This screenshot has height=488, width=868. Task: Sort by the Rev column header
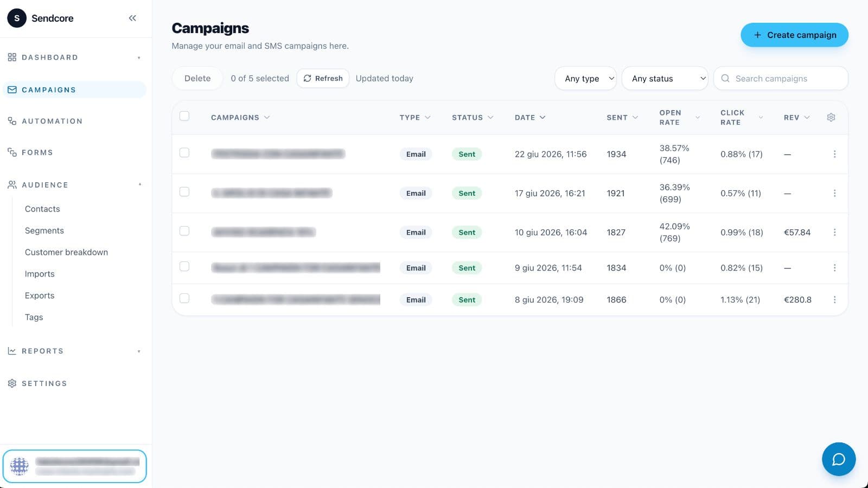(797, 117)
